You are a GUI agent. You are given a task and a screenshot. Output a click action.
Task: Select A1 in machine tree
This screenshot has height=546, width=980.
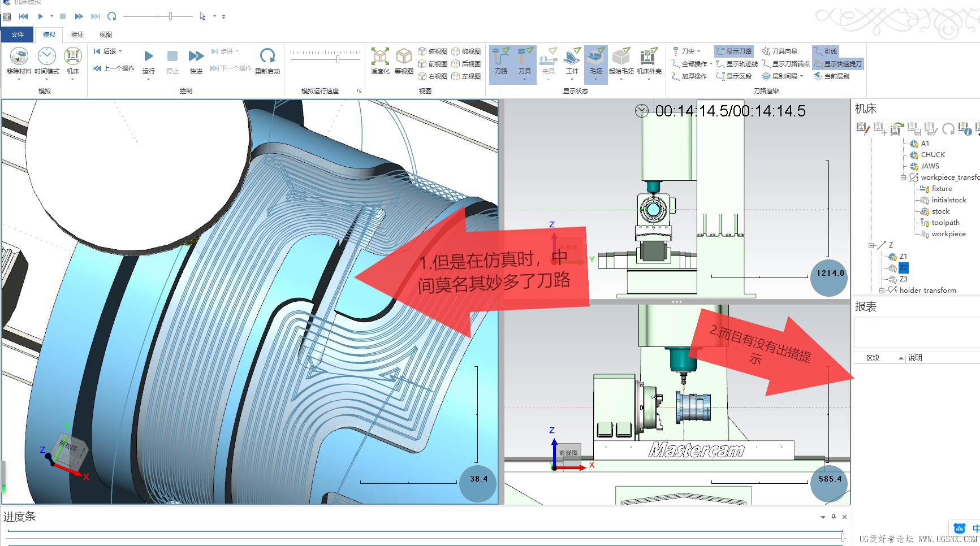click(925, 144)
